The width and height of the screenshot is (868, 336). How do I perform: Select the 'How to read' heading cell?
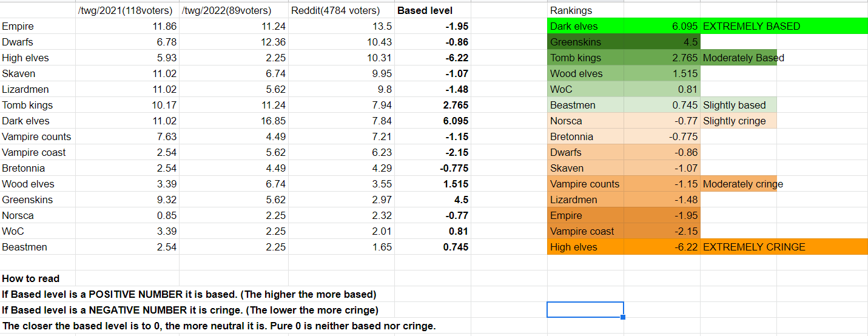pyautogui.click(x=38, y=279)
